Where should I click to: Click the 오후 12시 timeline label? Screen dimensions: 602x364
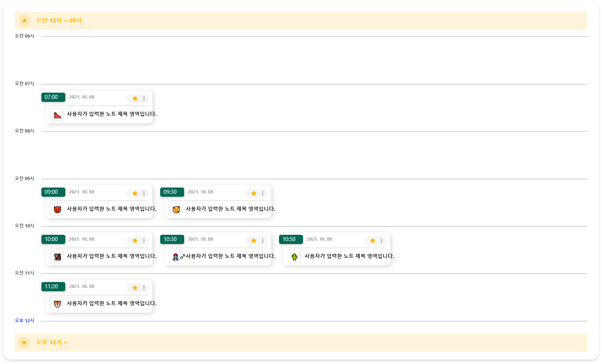pos(24,320)
